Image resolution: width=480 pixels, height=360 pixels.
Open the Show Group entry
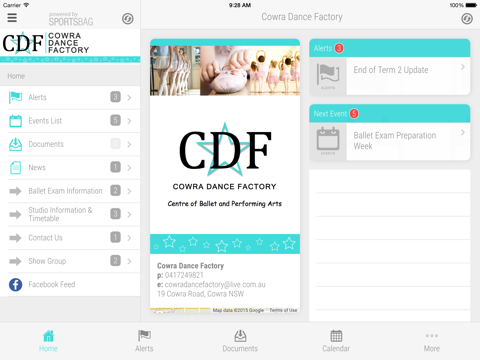[70, 261]
